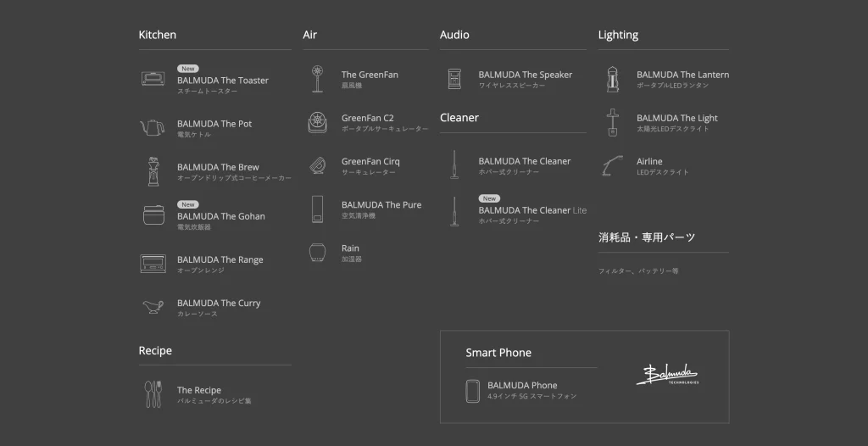Select the Cleaner category heading

click(459, 118)
